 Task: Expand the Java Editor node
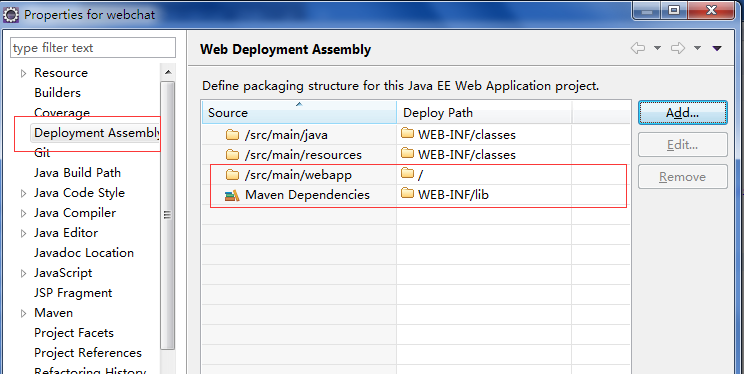point(23,234)
